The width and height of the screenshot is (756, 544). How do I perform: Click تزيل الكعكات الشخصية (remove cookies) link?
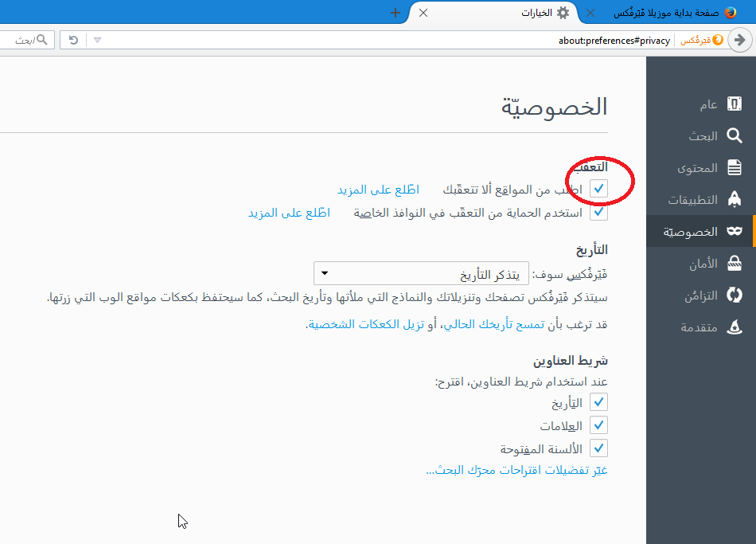[x=366, y=324]
